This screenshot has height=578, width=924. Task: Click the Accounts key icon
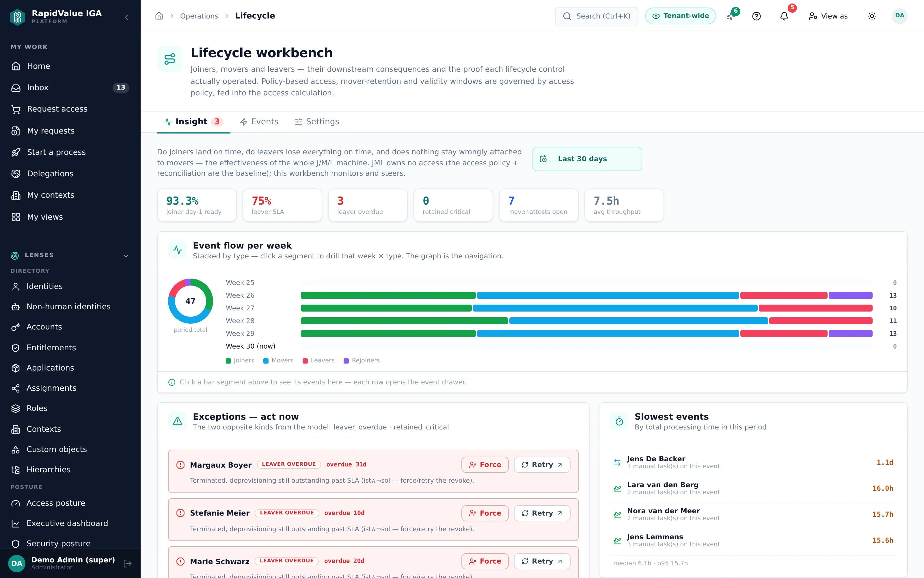click(16, 327)
